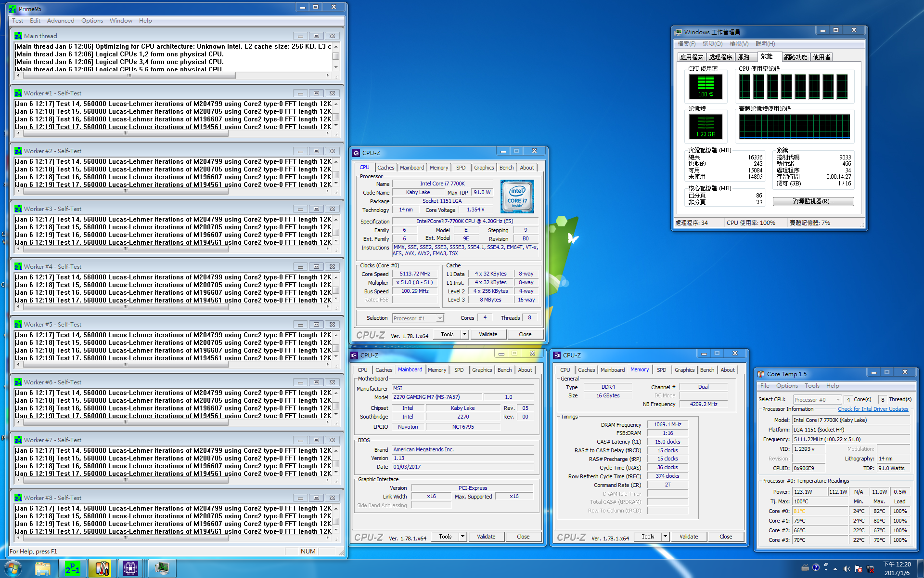The image size is (924, 578).
Task: Click the Prime95 title bar icon
Action: coord(13,9)
